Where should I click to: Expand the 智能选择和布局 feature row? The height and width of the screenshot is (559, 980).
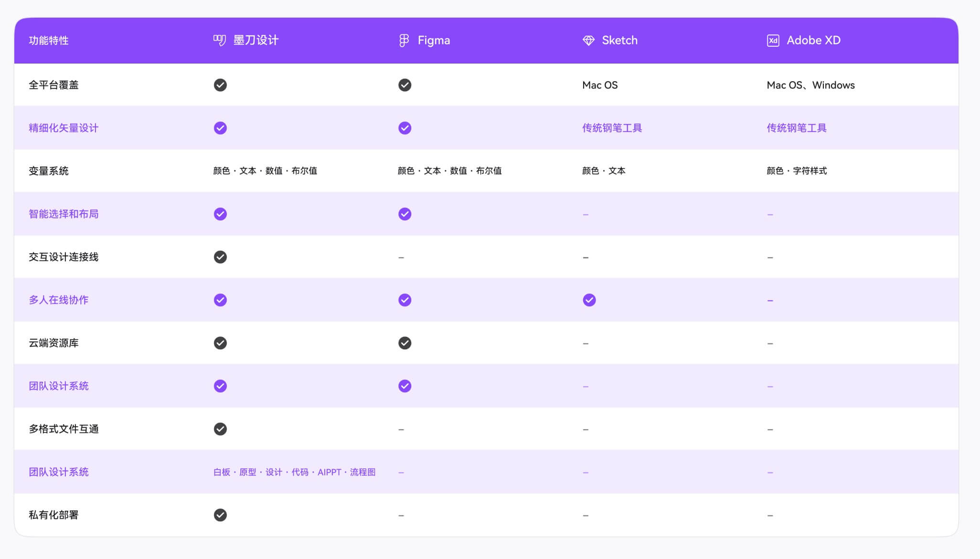[x=63, y=214]
